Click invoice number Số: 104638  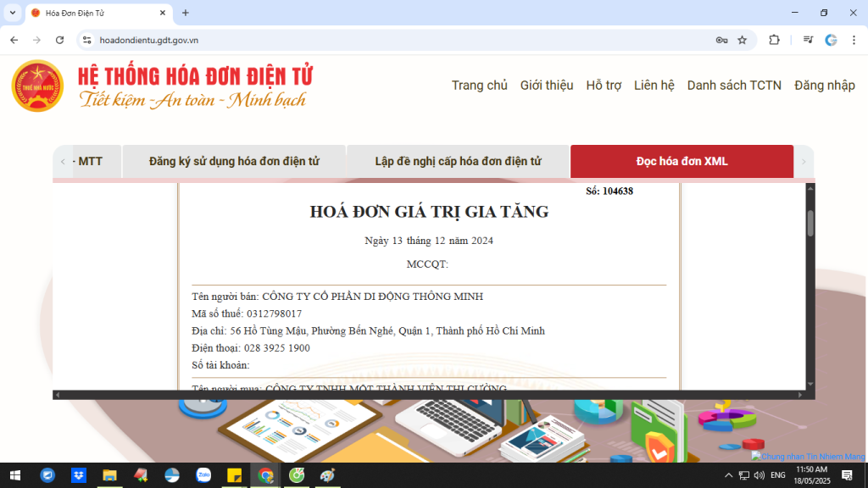pyautogui.click(x=609, y=191)
